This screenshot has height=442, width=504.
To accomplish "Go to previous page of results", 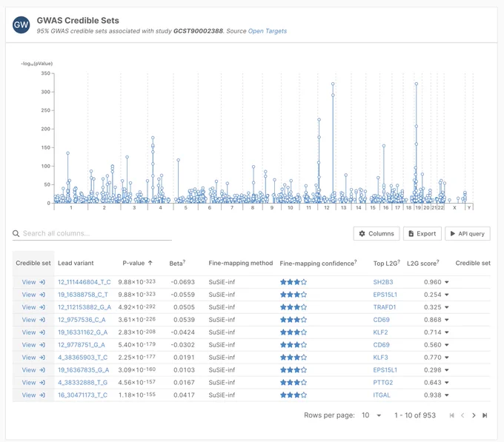I will point(462,415).
